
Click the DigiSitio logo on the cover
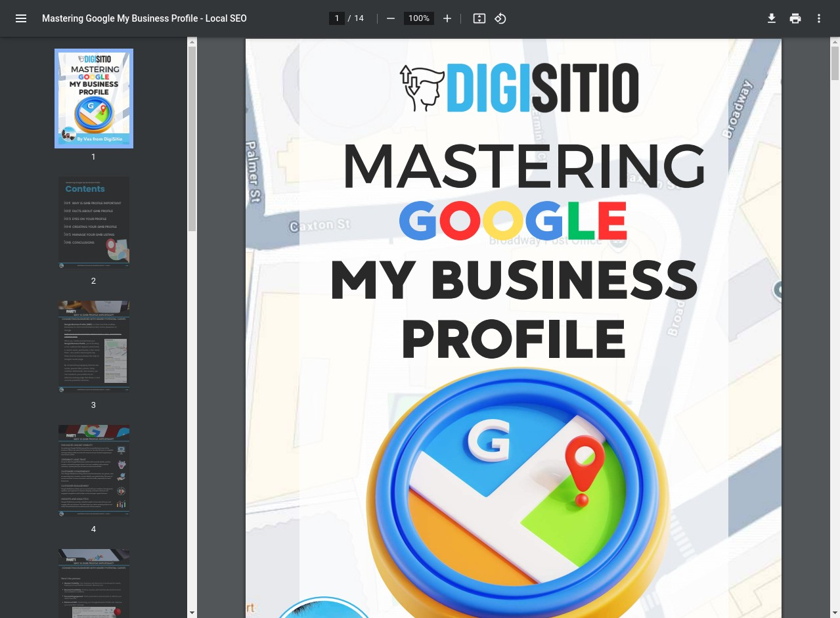(519, 87)
